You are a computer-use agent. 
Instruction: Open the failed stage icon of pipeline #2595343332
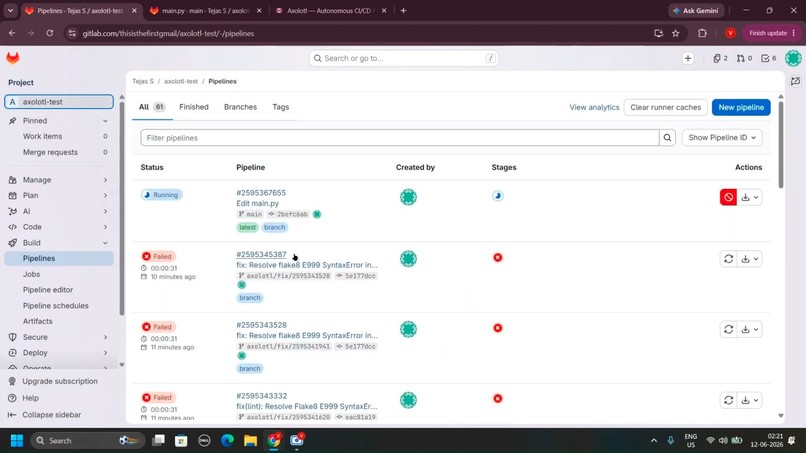coord(498,398)
